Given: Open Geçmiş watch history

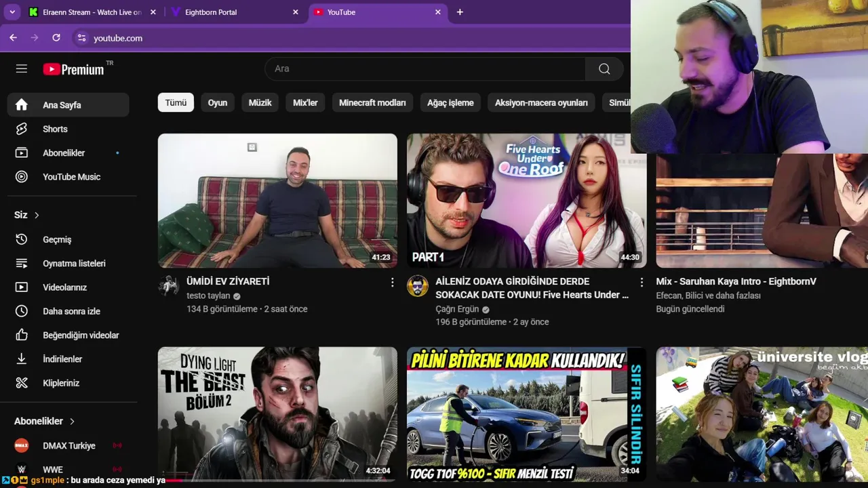Looking at the screenshot, I should point(68,239).
